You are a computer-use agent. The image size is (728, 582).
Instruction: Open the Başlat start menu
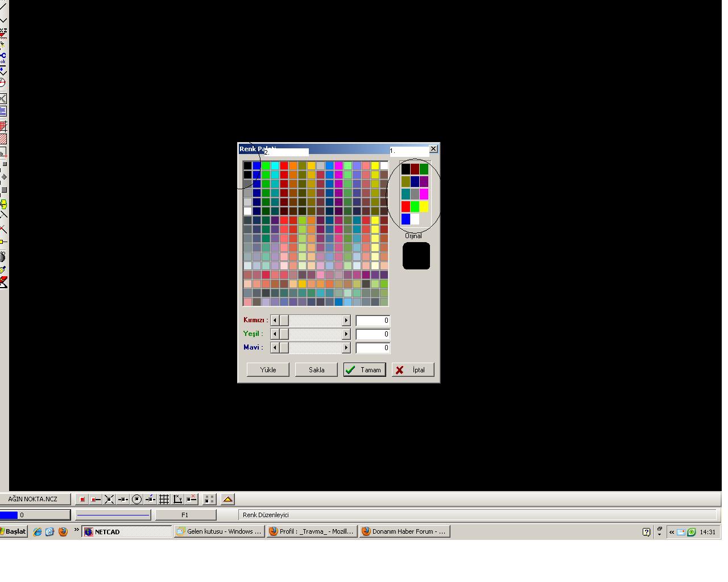tap(14, 532)
